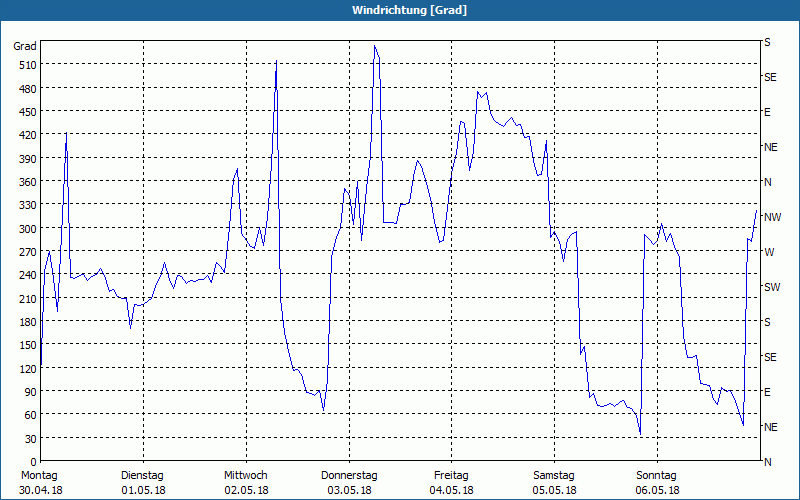
Task: Select the 270 y-axis value
Action: (28, 252)
